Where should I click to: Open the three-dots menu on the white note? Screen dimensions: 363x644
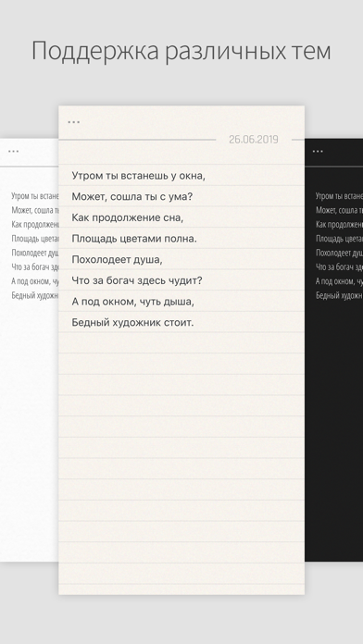(x=13, y=151)
